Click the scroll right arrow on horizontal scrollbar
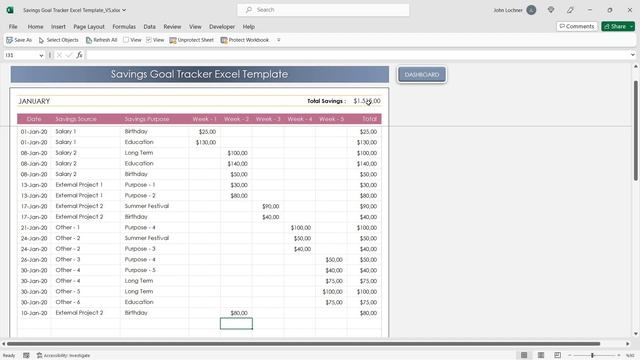The image size is (640, 360). coord(628,344)
